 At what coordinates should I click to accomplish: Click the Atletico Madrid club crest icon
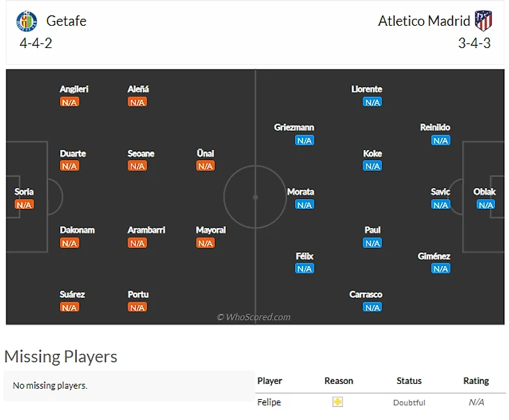click(x=483, y=20)
